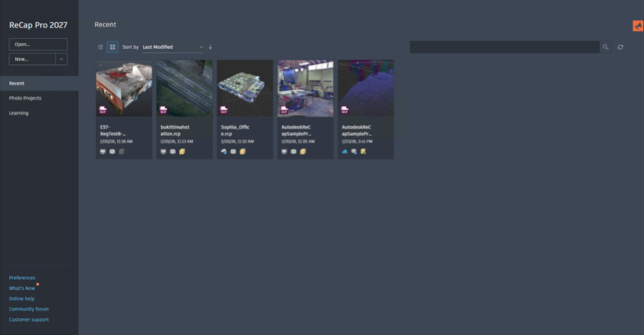Reverse sort order with arrow icon
This screenshot has width=644, height=335.
pyautogui.click(x=210, y=47)
